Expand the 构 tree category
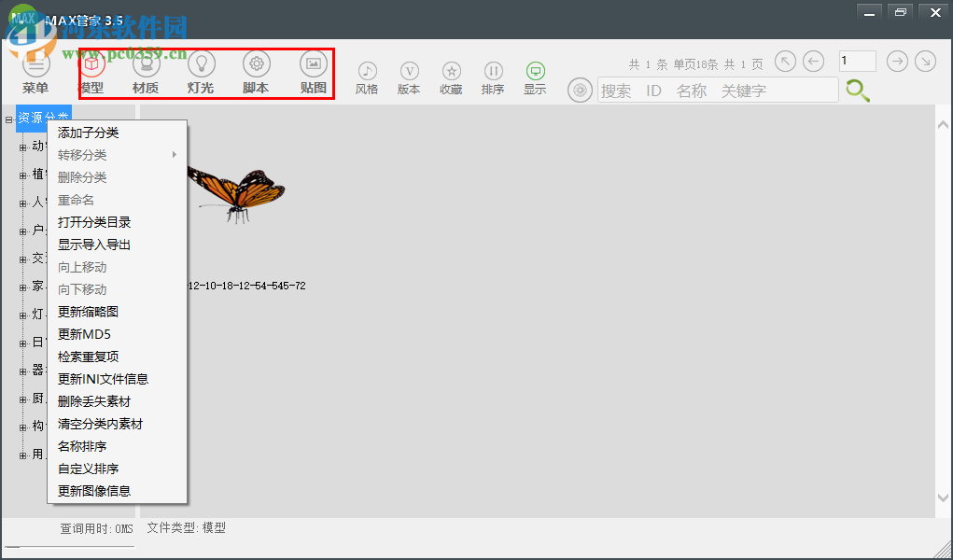The image size is (953, 560). pos(23,427)
